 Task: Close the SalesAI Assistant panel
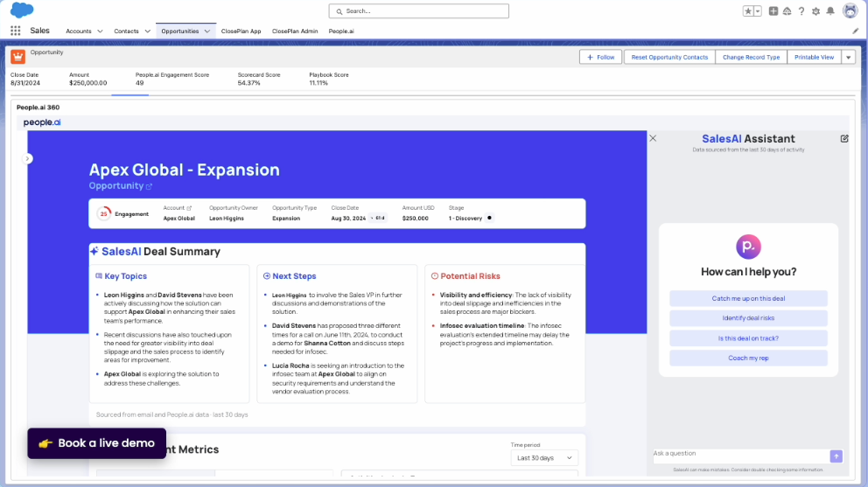click(653, 138)
